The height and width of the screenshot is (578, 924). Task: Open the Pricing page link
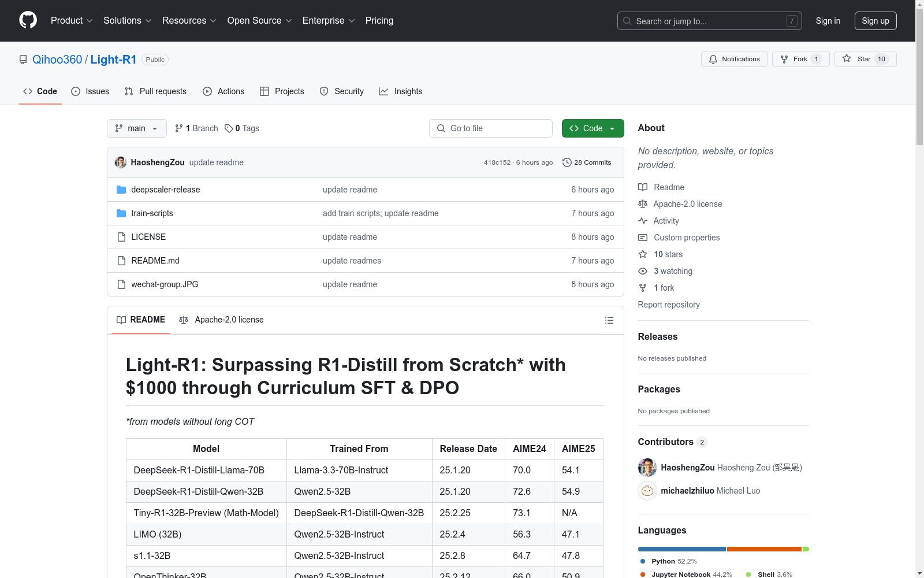click(379, 21)
